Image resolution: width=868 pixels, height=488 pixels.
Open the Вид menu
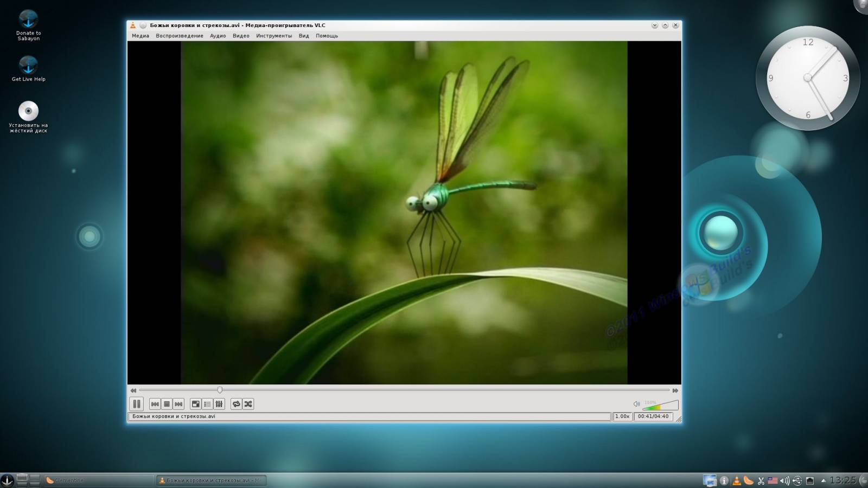[304, 36]
